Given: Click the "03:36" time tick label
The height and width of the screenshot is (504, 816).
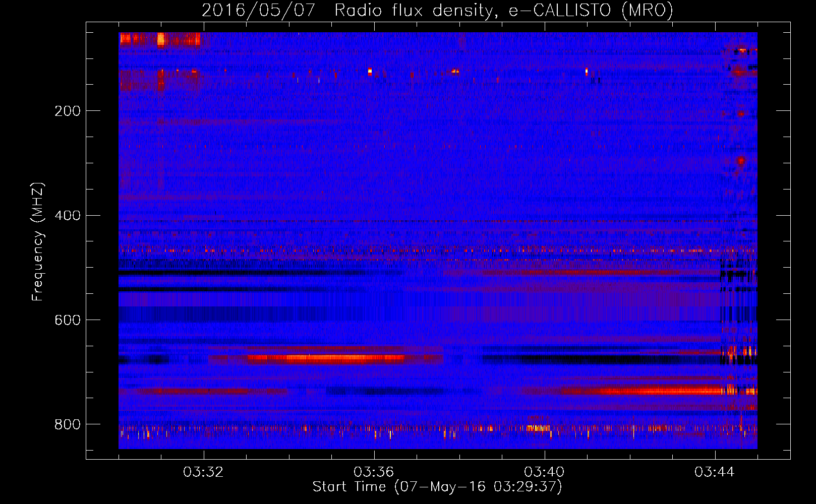Looking at the screenshot, I should pyautogui.click(x=374, y=472).
